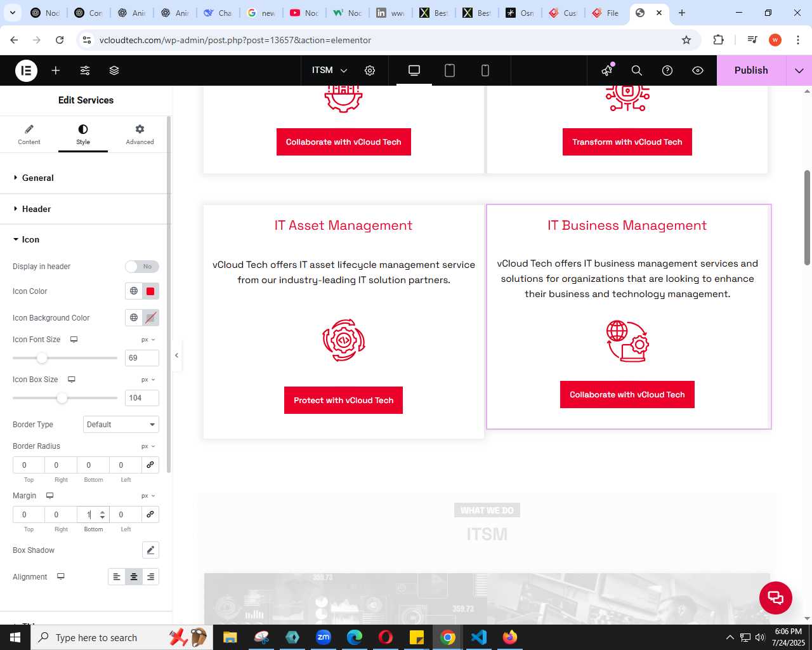
Task: Click Icon Font Size value field
Action: pyautogui.click(x=141, y=358)
